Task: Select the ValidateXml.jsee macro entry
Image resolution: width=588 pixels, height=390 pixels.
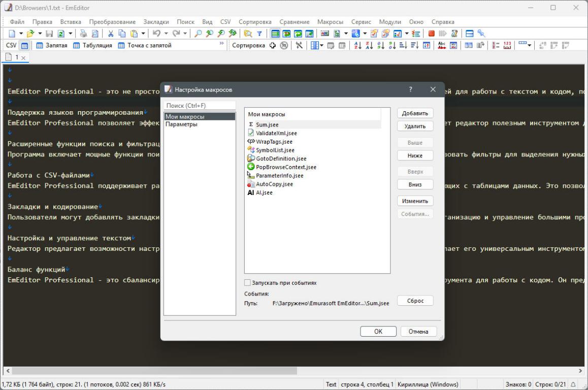Action: point(276,133)
